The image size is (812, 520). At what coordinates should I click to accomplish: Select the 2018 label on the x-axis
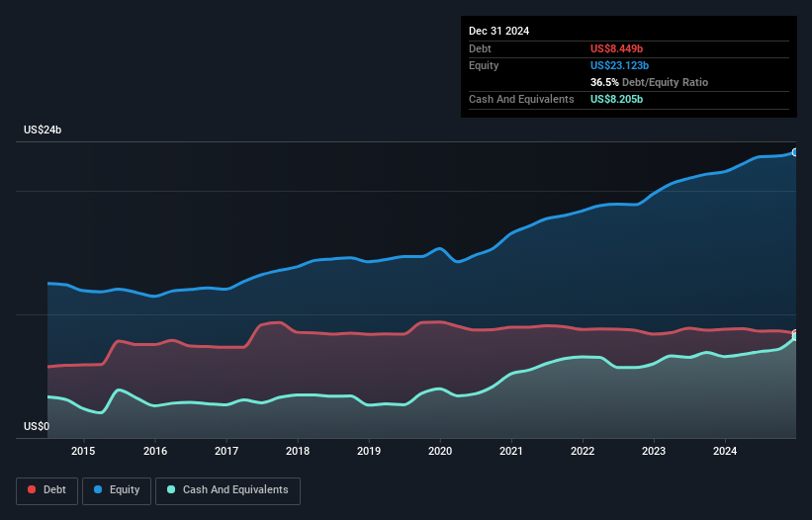[x=297, y=452]
